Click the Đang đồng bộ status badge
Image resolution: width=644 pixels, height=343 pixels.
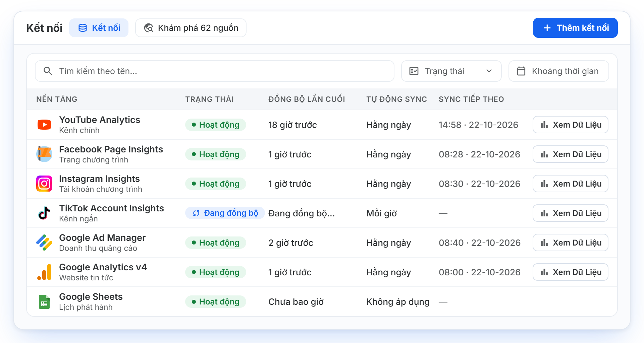point(225,213)
